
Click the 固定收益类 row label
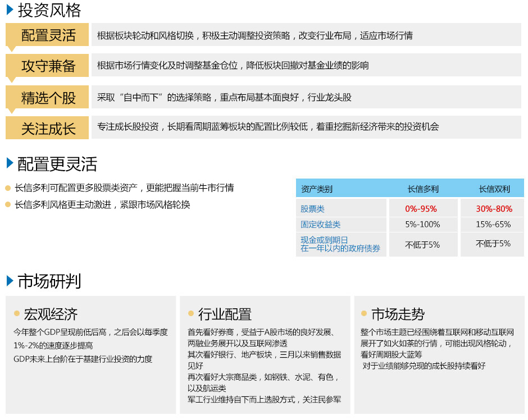320,225
